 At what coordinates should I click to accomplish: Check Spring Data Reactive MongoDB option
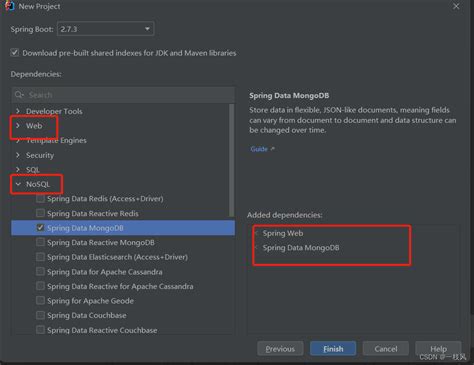(x=40, y=242)
